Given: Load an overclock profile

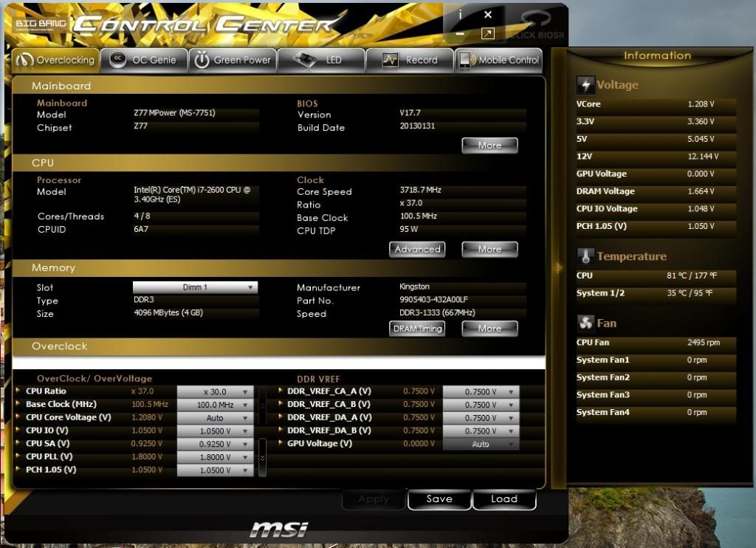Looking at the screenshot, I should 504,499.
